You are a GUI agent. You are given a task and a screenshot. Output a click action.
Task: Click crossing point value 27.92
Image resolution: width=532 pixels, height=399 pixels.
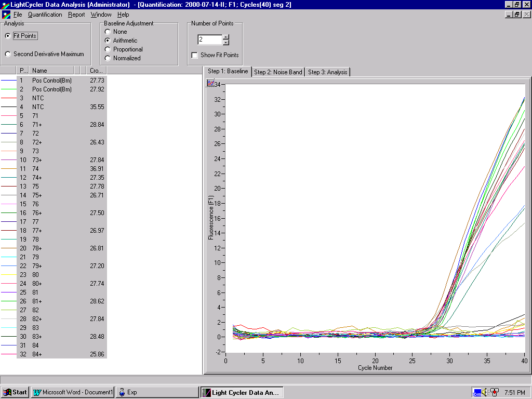pyautogui.click(x=97, y=89)
